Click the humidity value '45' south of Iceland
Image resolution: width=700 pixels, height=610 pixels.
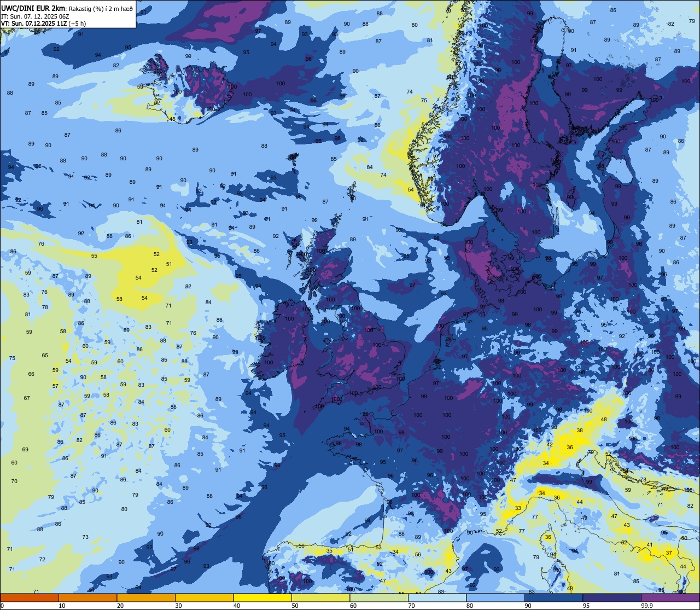pos(172,119)
